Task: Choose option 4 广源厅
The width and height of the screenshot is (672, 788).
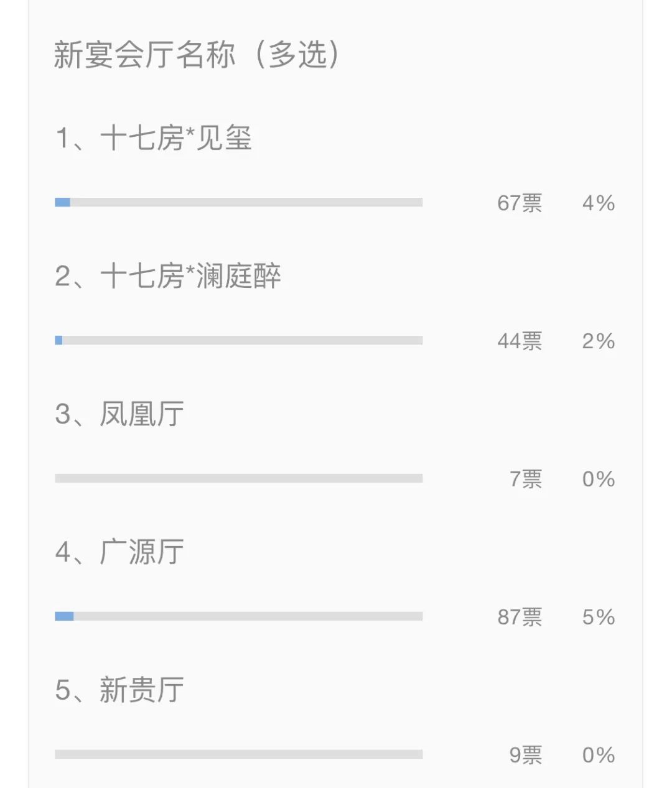Action: (119, 552)
